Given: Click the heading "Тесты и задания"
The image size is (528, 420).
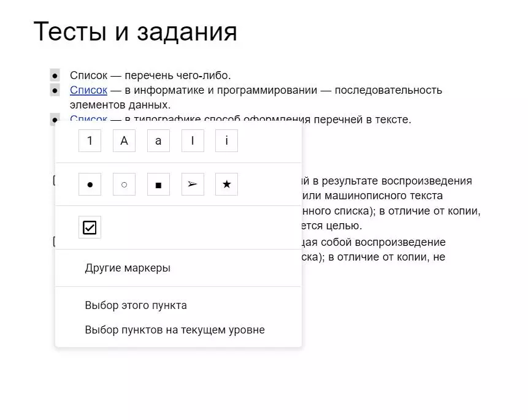Looking at the screenshot, I should [136, 32].
